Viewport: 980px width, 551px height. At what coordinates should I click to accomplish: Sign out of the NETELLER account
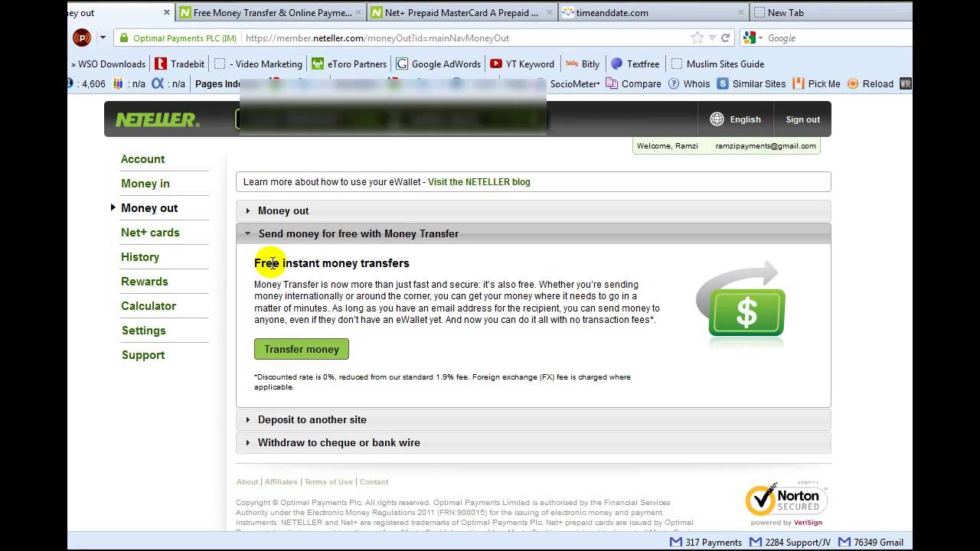point(802,119)
